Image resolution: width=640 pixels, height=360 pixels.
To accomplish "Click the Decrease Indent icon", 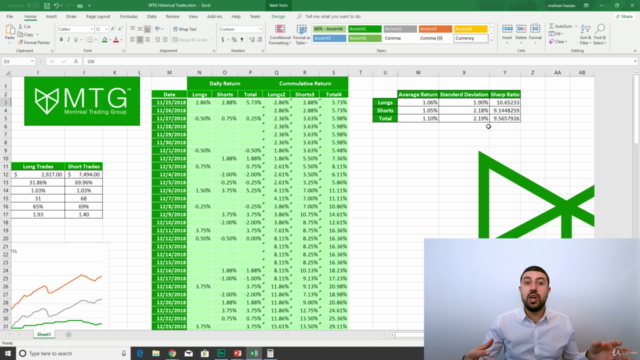I will point(158,40).
